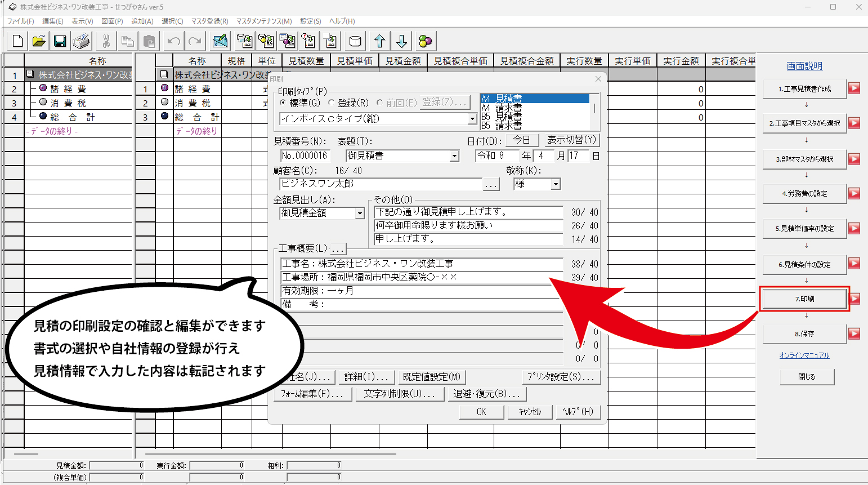Screen dimensions: 868x485
Task: Click 今日 date button
Action: 522,140
